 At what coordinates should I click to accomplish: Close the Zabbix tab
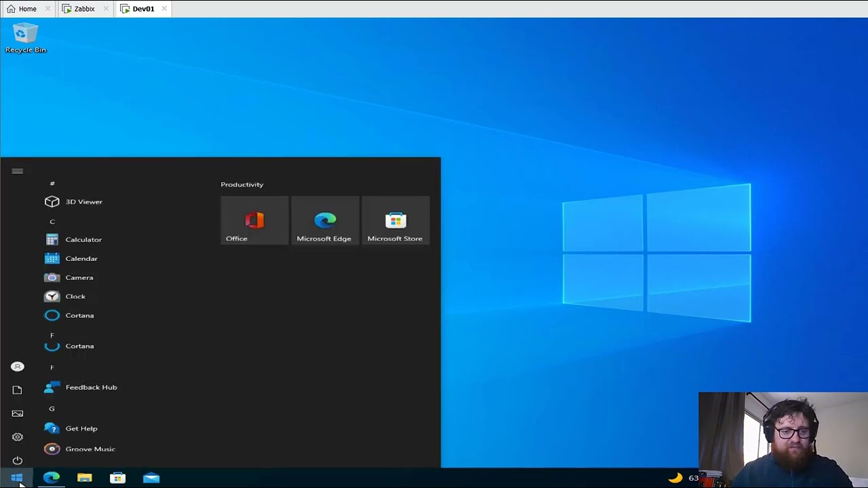(106, 9)
